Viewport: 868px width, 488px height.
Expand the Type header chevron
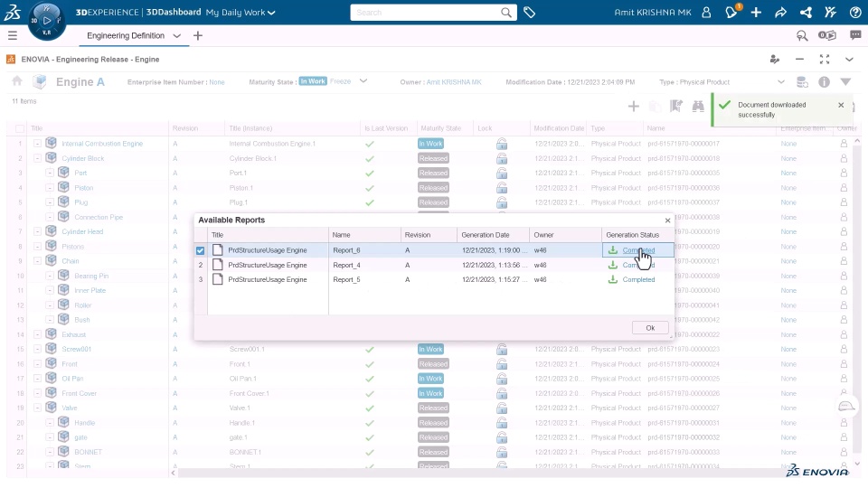click(780, 82)
